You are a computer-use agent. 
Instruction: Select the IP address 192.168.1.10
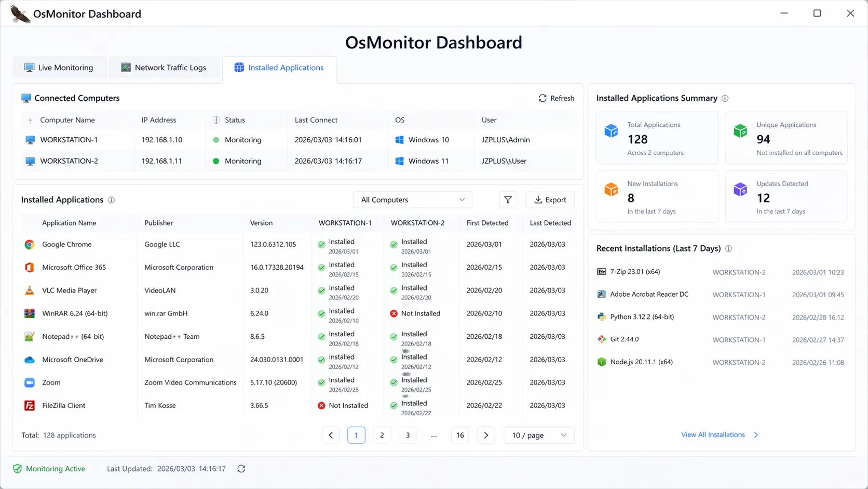(162, 140)
